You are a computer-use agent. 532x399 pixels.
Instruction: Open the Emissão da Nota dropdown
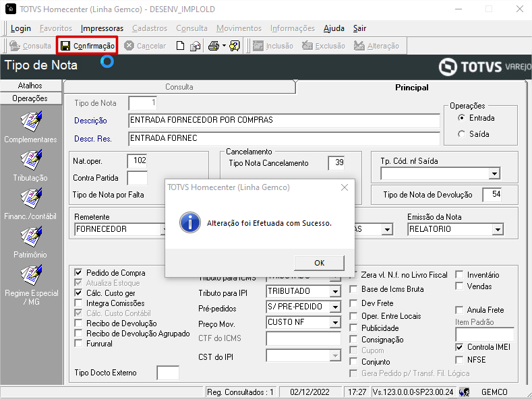[x=498, y=229]
